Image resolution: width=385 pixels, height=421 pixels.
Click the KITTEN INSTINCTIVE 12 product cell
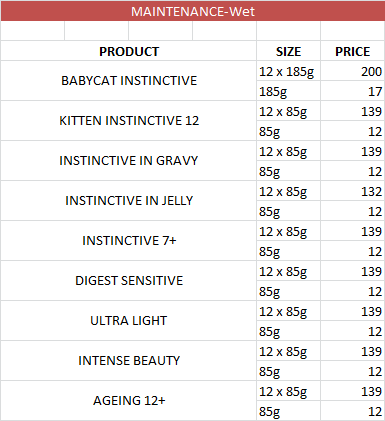129,121
